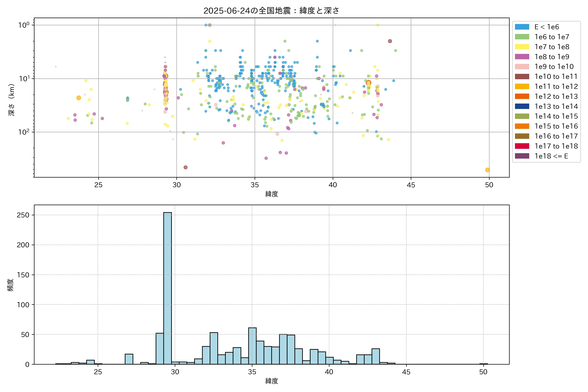This screenshot has width=588, height=392.
Task: Click the tallest histogram bar near latitude 29.5
Action: pos(168,287)
